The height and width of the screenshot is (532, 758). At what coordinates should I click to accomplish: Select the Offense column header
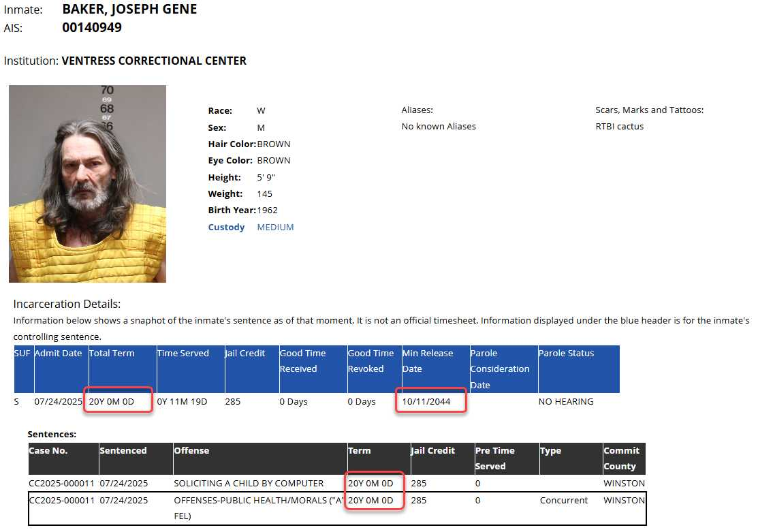(191, 450)
